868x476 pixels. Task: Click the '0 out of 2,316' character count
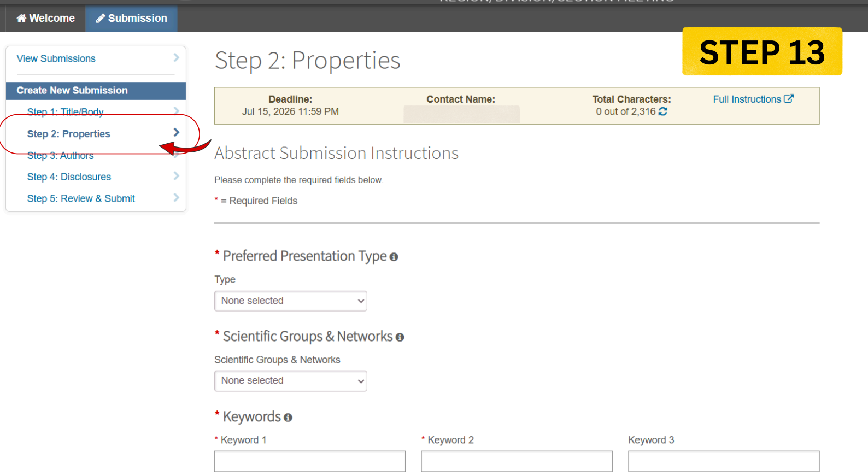pyautogui.click(x=625, y=111)
